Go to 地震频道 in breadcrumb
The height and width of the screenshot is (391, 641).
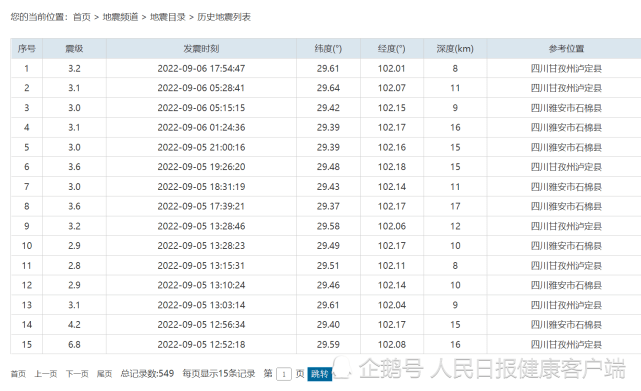pos(120,17)
